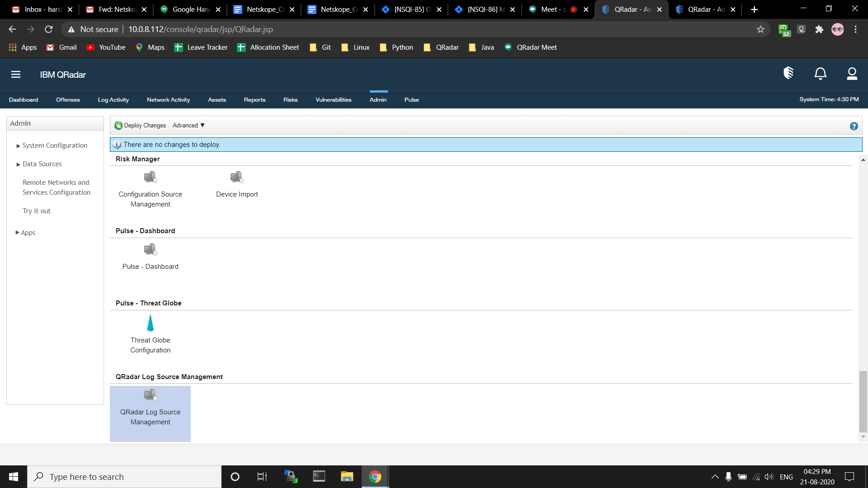Expand the Data Sources section
This screenshot has width=868, height=488.
pos(42,164)
